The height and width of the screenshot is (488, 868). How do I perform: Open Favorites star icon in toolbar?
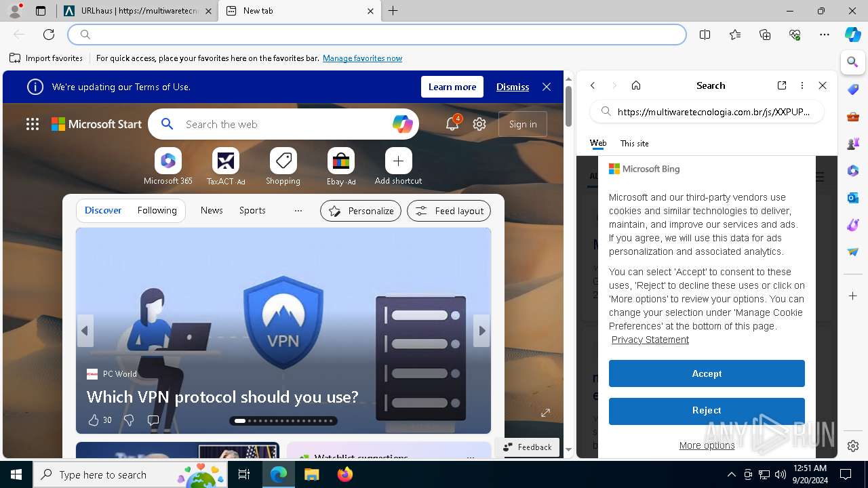pyautogui.click(x=735, y=35)
